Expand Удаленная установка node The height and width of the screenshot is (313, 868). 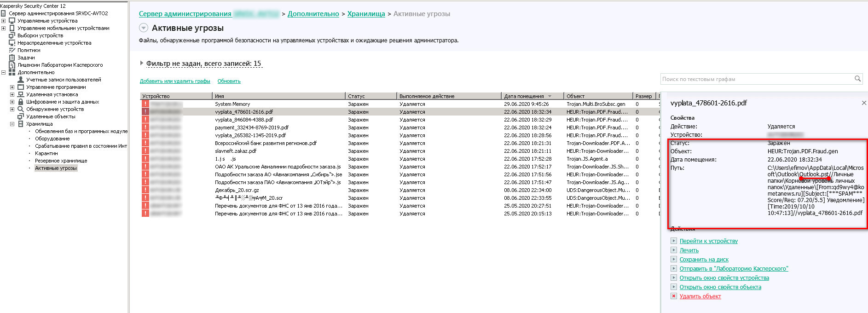tap(12, 94)
